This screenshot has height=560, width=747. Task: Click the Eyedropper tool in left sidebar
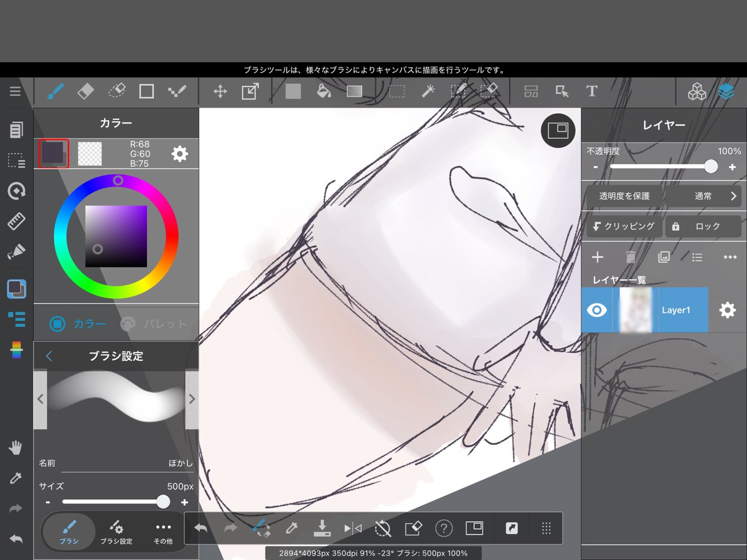tap(16, 478)
